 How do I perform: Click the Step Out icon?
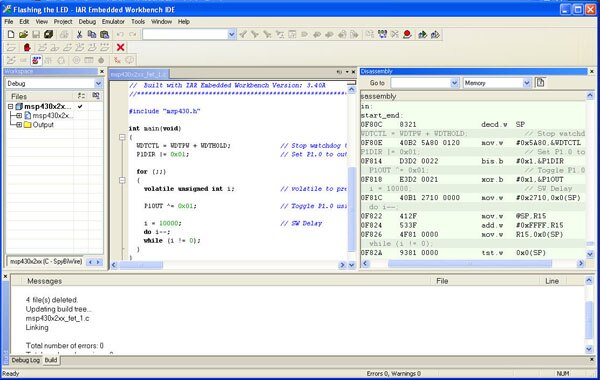[68, 47]
